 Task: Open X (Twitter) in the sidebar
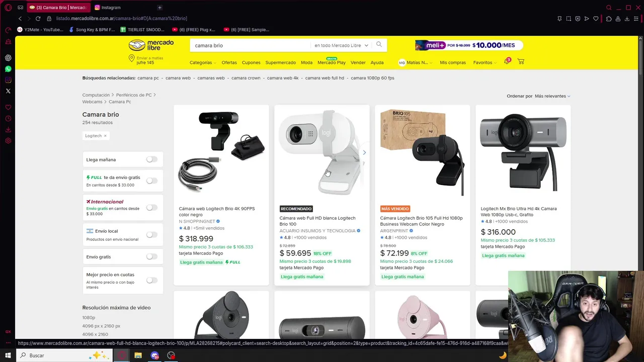(x=8, y=91)
